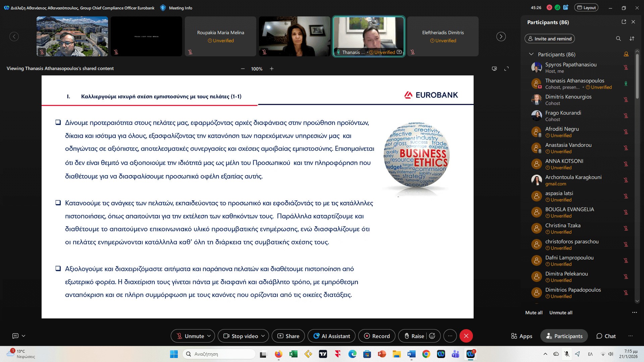Image resolution: width=644 pixels, height=362 pixels.
Task: Leave meeting with red X button
Action: point(466,336)
